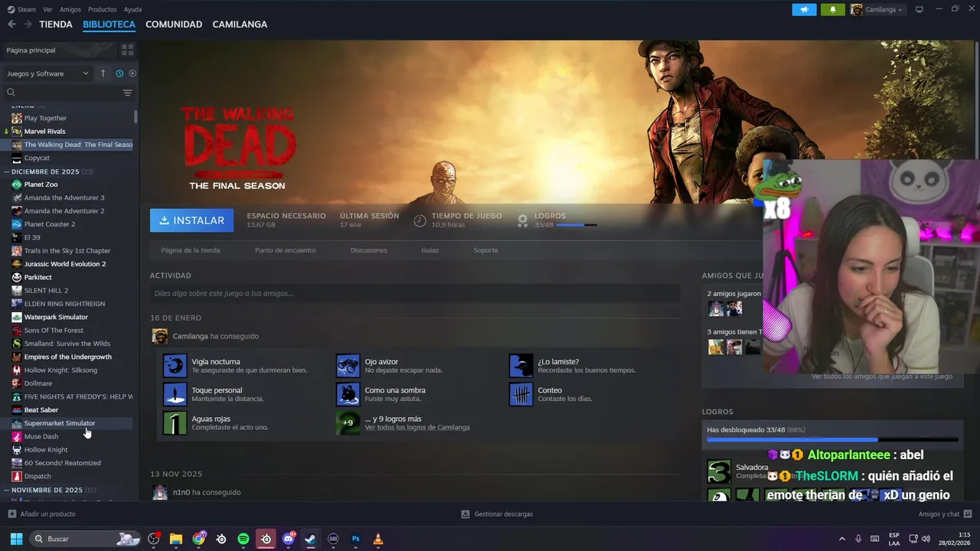Click the Aguas rojas achievement icon
This screenshot has height=551, width=980.
pos(175,422)
